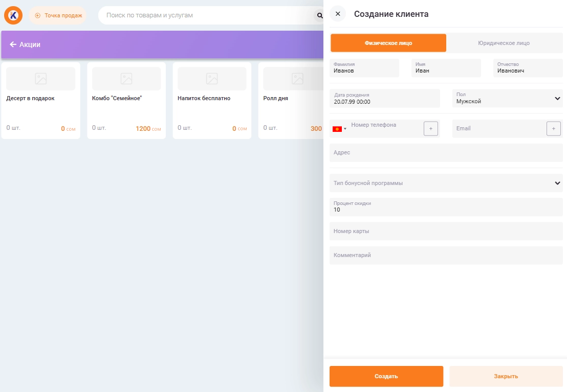Expand the Пол dropdown
Image resolution: width=567 pixels, height=392 pixels.
pyautogui.click(x=507, y=98)
